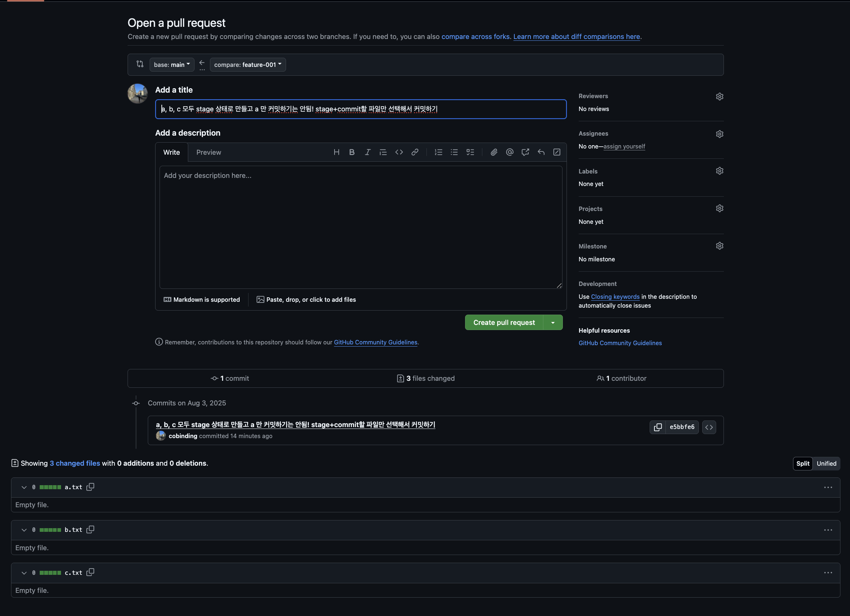Viewport: 850px width, 616px height.
Task: Switch to the Preview tab
Action: tap(208, 153)
